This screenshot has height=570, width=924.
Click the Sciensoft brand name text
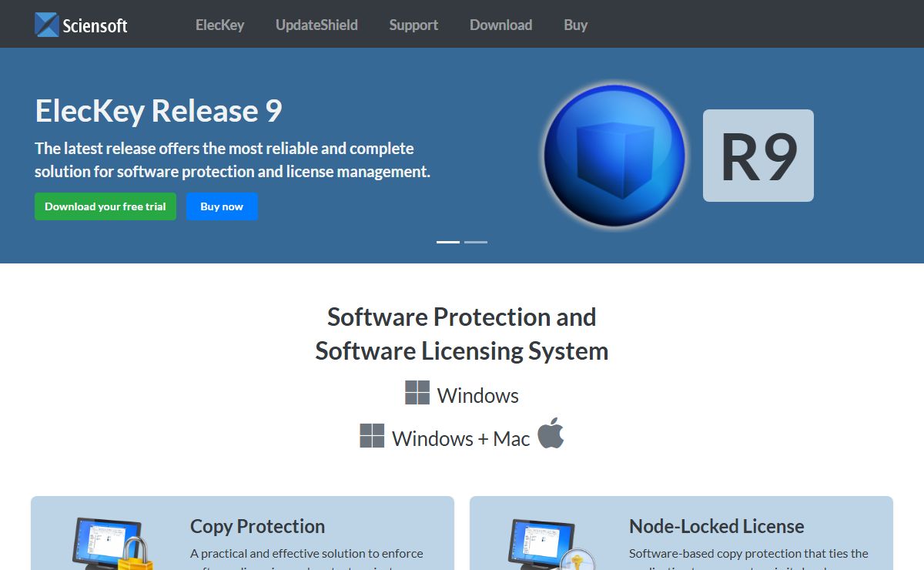coord(95,25)
